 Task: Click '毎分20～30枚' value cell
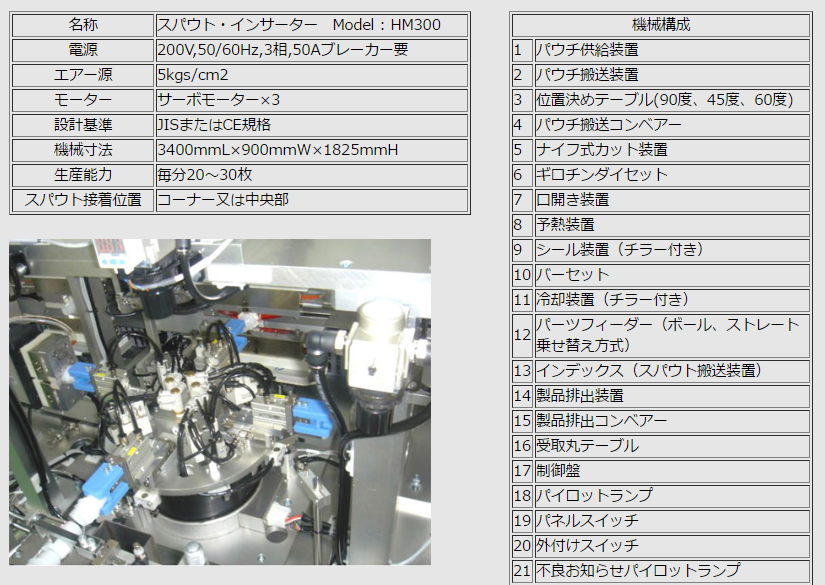tap(311, 175)
